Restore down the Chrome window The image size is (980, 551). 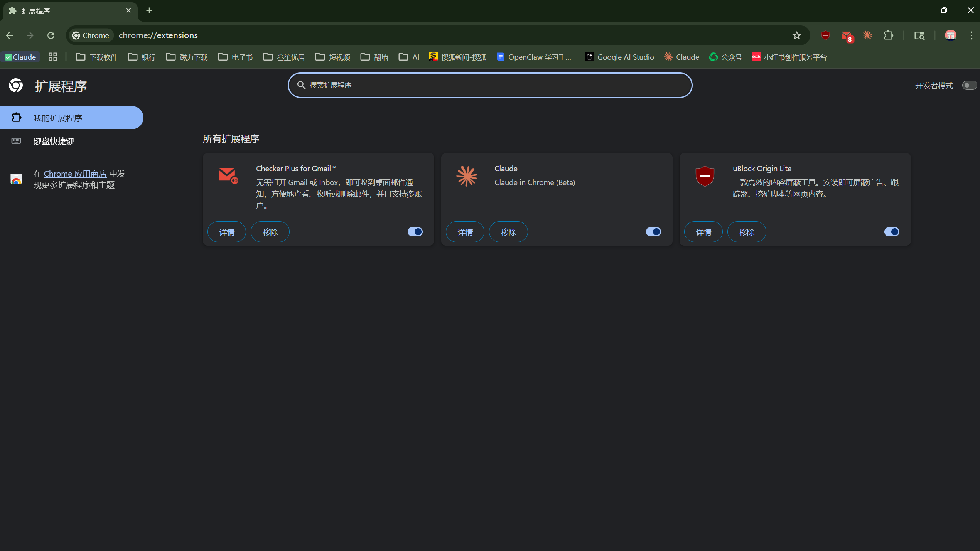(944, 10)
